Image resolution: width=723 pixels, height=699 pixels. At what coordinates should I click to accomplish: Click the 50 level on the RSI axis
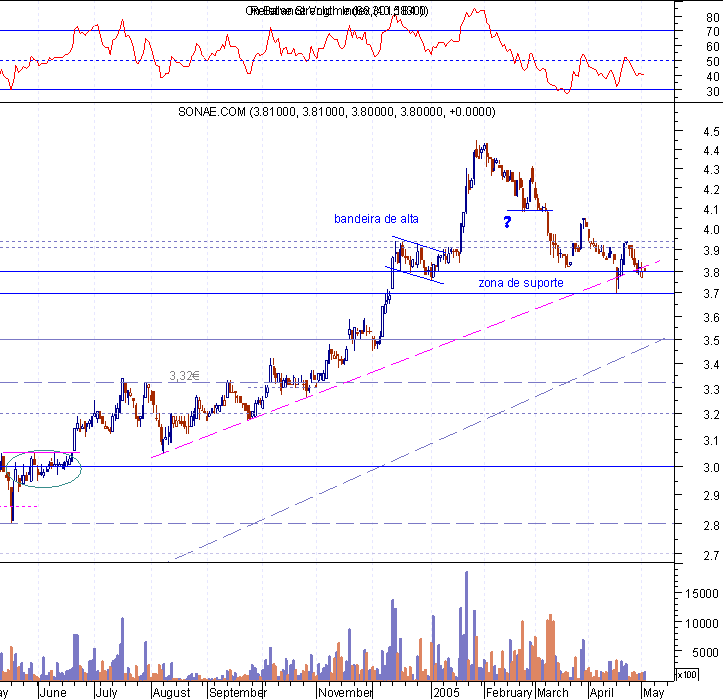(x=712, y=61)
